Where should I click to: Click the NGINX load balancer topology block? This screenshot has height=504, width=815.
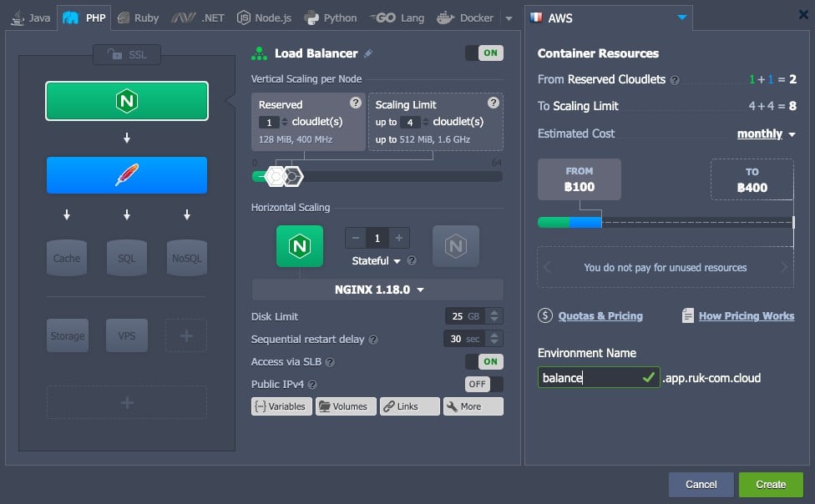[127, 101]
